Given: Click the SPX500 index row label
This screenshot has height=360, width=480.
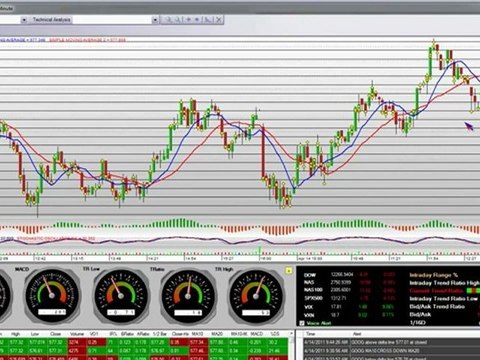Looking at the screenshot, I should tap(313, 298).
